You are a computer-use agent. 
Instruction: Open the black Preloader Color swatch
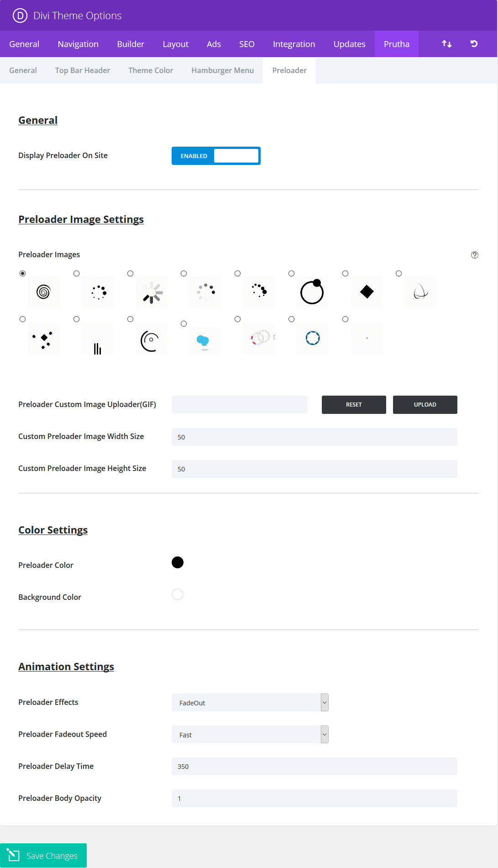pos(178,562)
